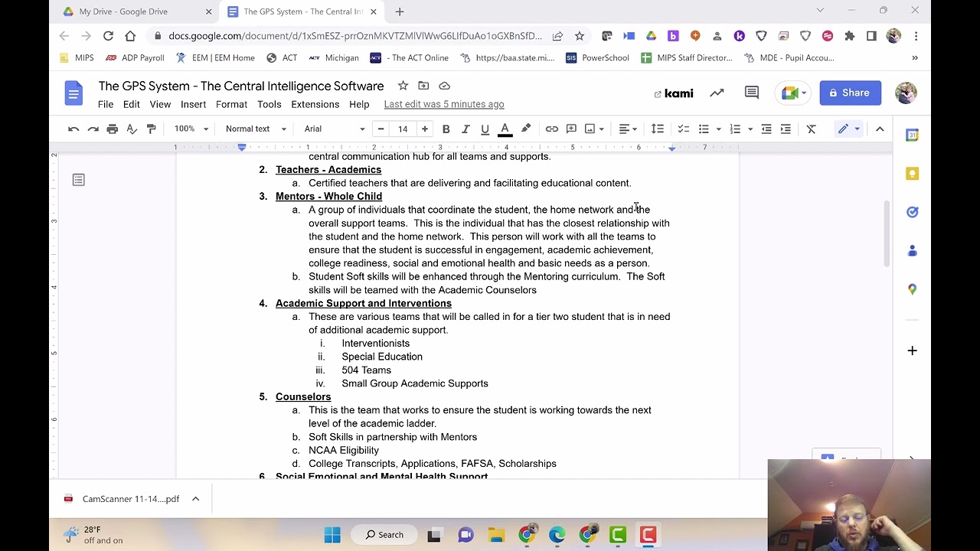Click the left indent marker on the ruler
Screen dimensions: 980x551
coord(242,147)
